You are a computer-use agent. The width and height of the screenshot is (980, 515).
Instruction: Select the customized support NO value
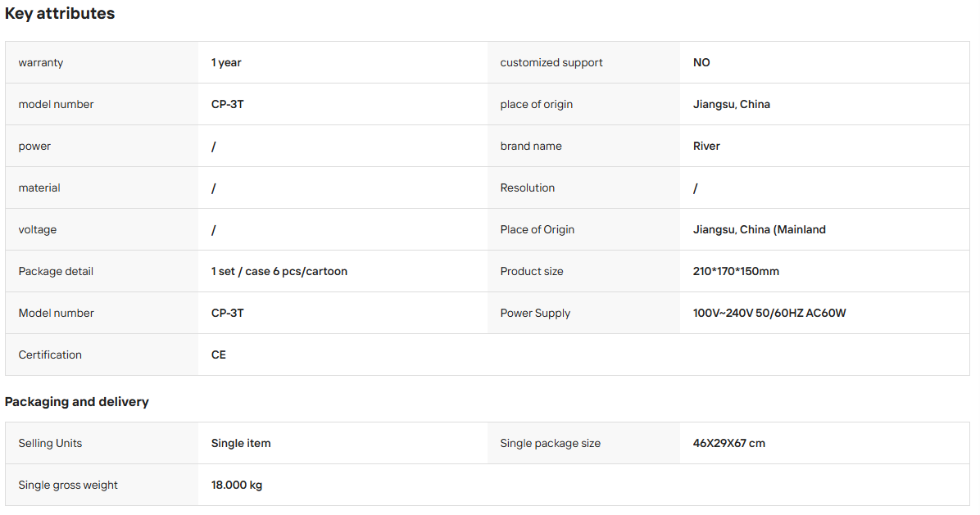tap(701, 62)
